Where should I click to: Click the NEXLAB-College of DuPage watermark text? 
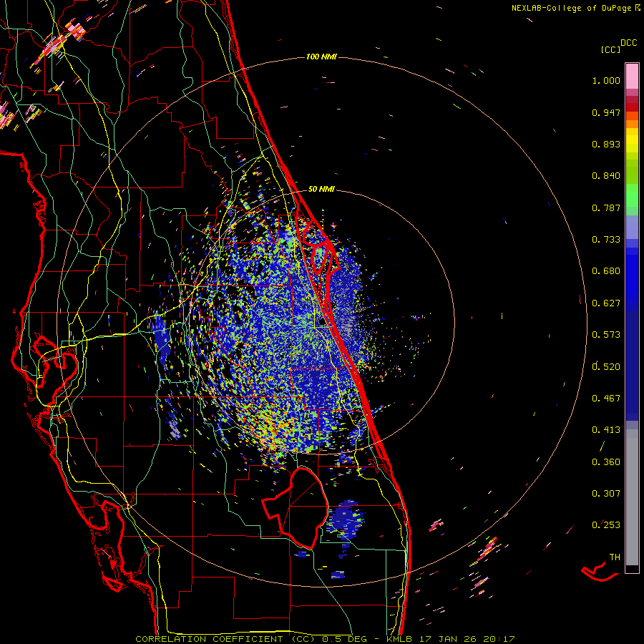pos(572,8)
